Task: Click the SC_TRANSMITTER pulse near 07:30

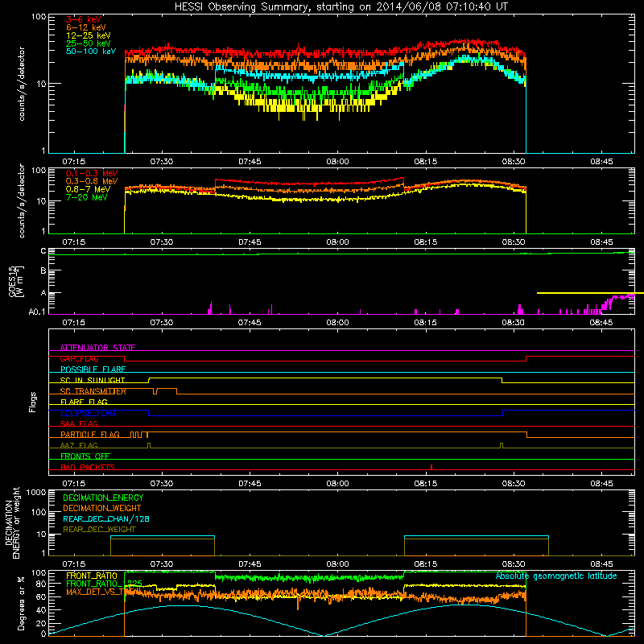Action: click(165, 390)
